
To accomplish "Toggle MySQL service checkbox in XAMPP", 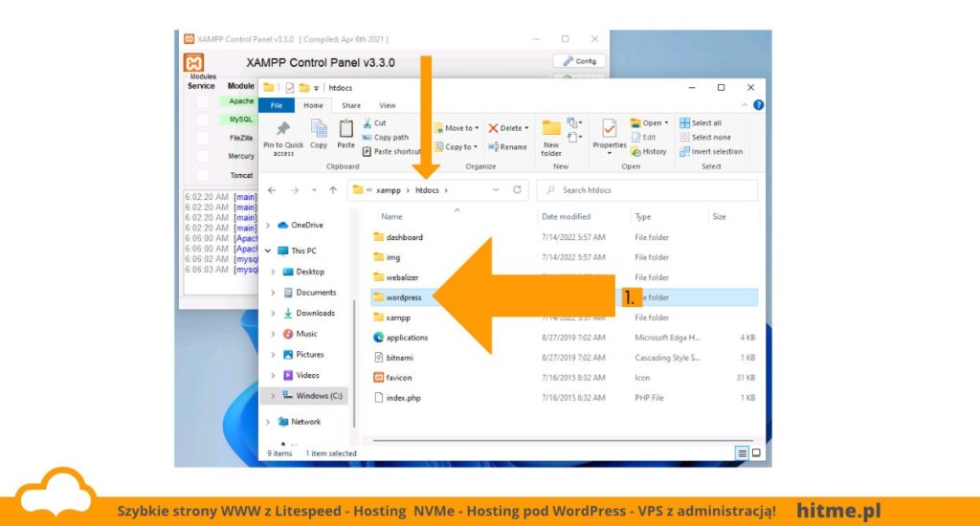I will coord(203,120).
